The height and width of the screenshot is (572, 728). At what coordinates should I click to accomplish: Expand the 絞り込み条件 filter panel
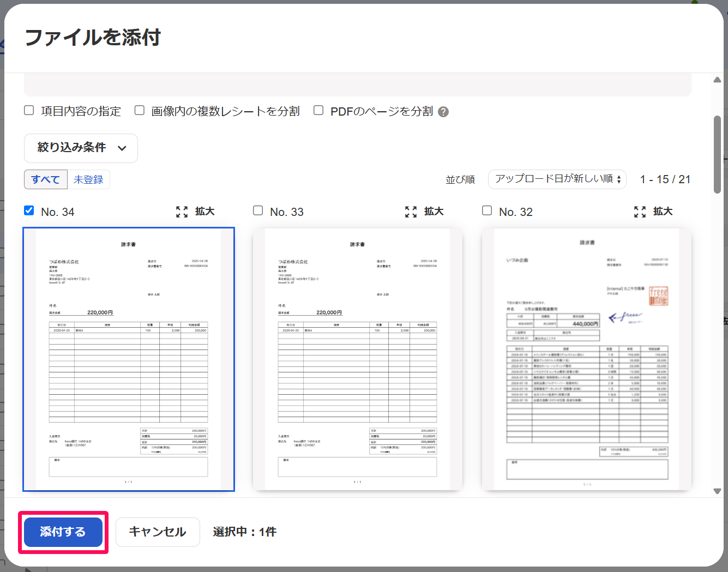click(81, 148)
